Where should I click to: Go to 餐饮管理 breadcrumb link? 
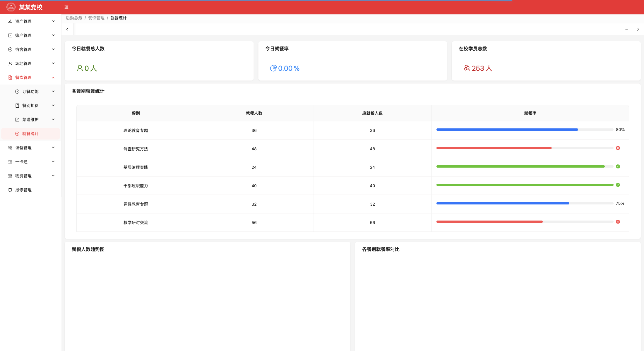[x=96, y=18]
